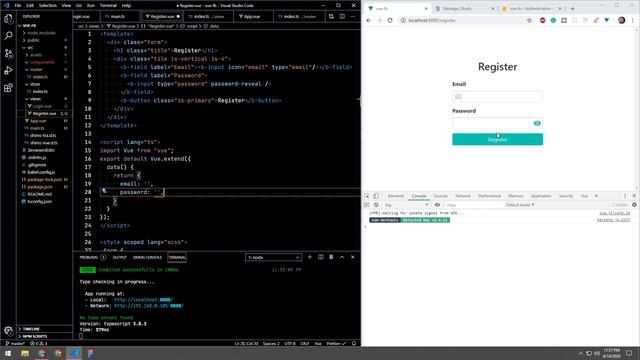Open the Network address link in terminal
640x360 pixels.
point(149,306)
